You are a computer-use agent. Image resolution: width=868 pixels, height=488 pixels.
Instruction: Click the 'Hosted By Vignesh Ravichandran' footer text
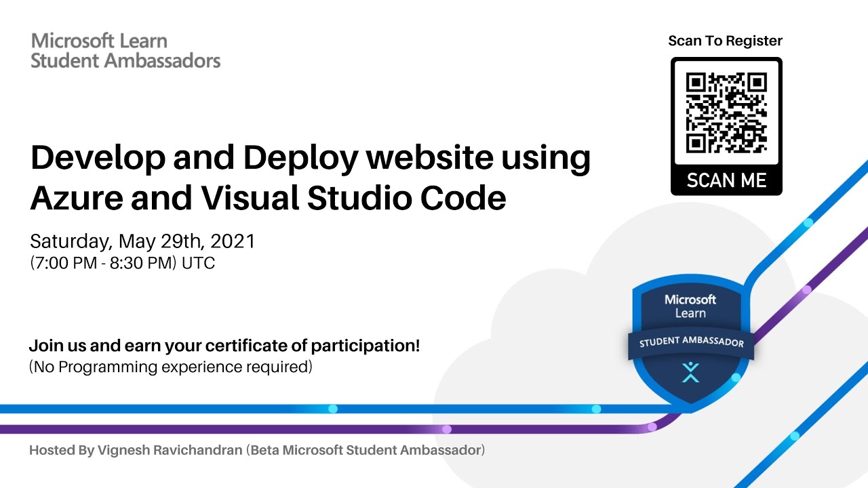tap(257, 450)
